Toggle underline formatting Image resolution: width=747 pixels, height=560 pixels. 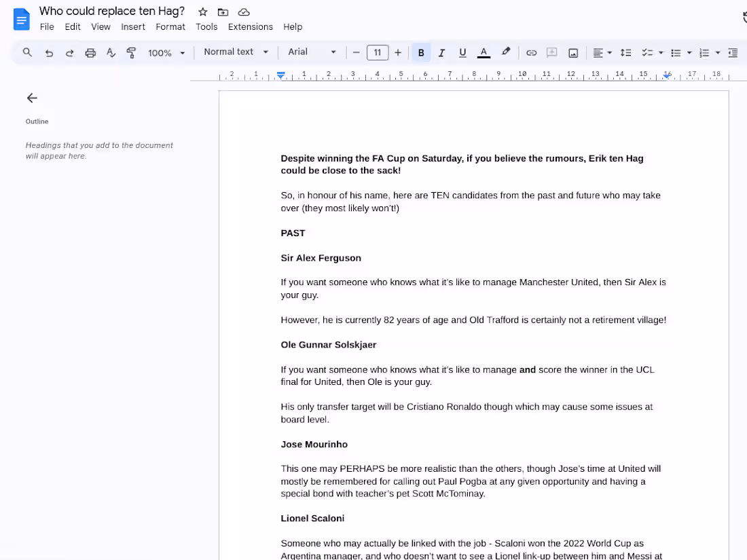(x=462, y=53)
